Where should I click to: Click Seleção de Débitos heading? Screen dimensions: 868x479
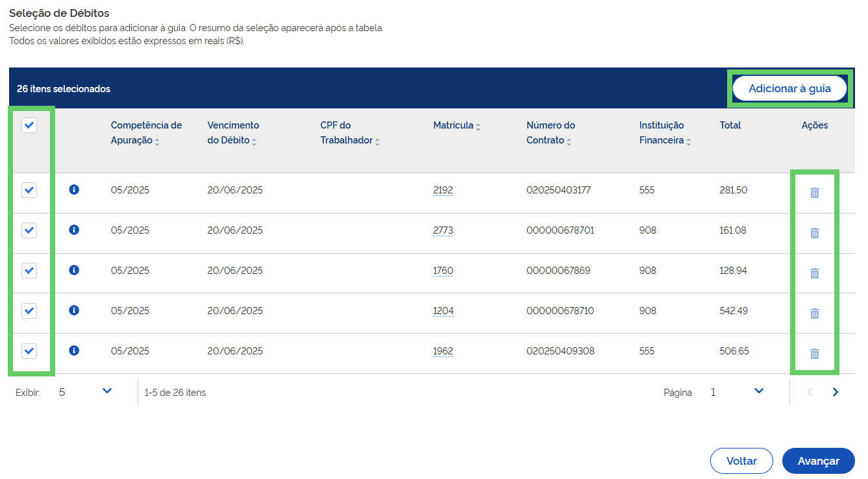click(59, 13)
